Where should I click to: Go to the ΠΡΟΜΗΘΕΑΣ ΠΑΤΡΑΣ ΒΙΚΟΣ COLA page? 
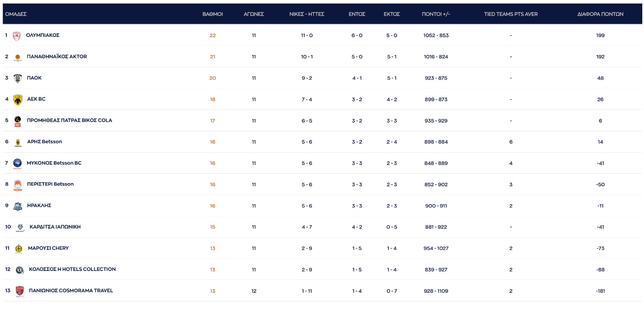(69, 120)
